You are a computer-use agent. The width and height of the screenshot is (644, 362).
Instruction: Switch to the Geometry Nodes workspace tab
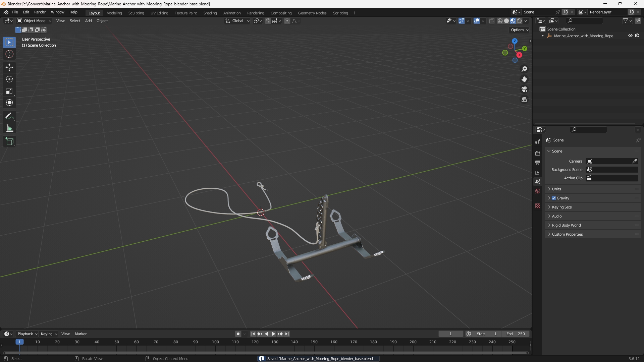tap(312, 13)
